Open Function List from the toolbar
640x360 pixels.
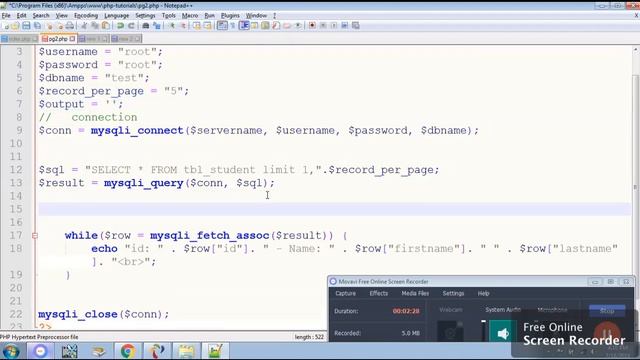click(x=276, y=26)
